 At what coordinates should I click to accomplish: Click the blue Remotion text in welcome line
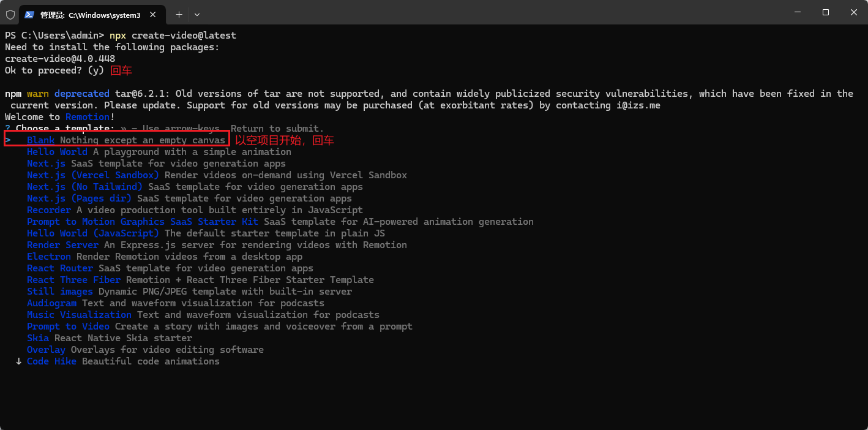[88, 117]
